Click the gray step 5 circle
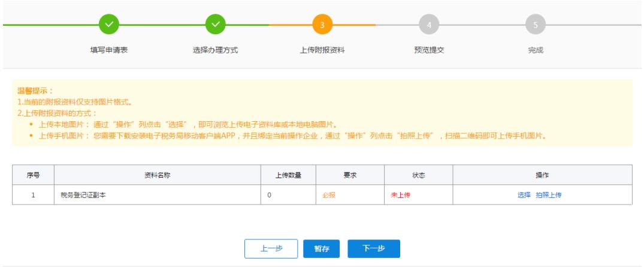 (536, 26)
